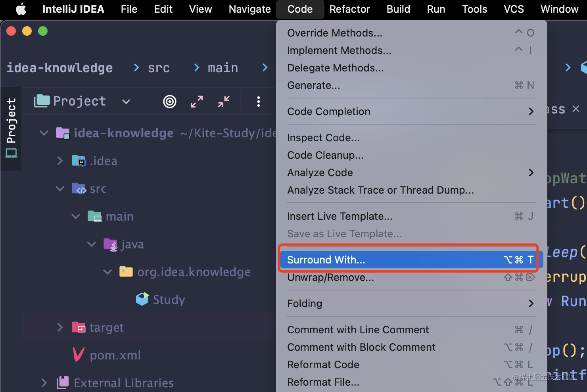
Task: Collapse the src folder node
Action: pyautogui.click(x=60, y=188)
